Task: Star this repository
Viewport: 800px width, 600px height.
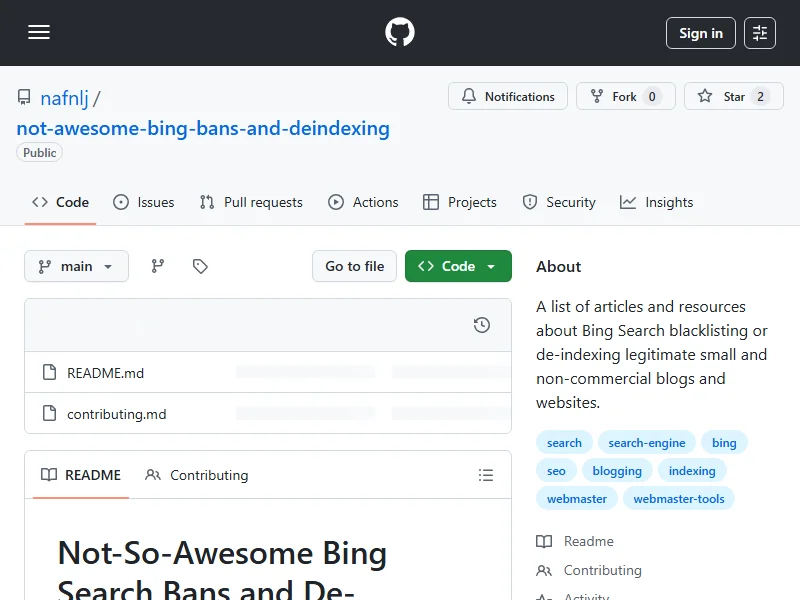Action: [733, 97]
